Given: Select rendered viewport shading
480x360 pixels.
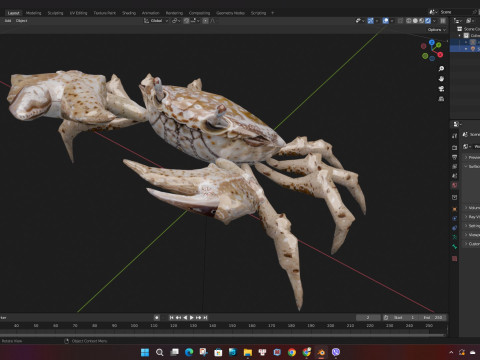Looking at the screenshot, I should pyautogui.click(x=428, y=21).
